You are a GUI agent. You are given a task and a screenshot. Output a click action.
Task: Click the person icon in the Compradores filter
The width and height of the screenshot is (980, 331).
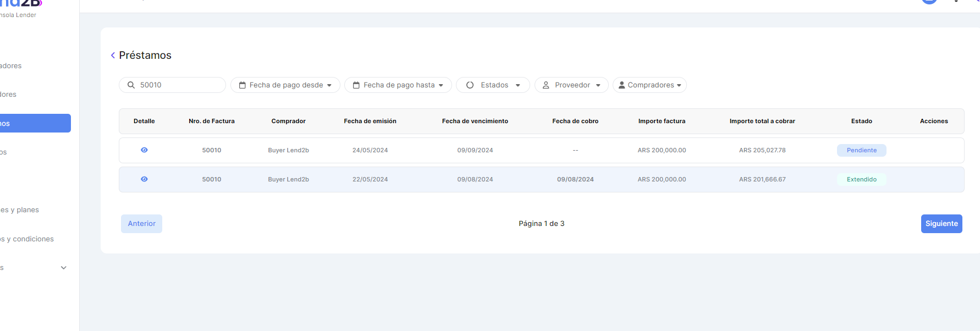(621, 85)
